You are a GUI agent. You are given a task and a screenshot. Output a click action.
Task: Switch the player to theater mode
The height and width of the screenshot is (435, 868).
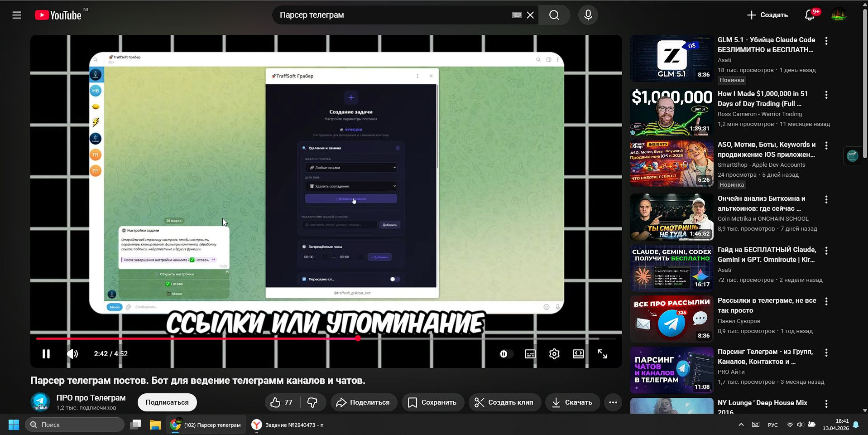click(578, 354)
